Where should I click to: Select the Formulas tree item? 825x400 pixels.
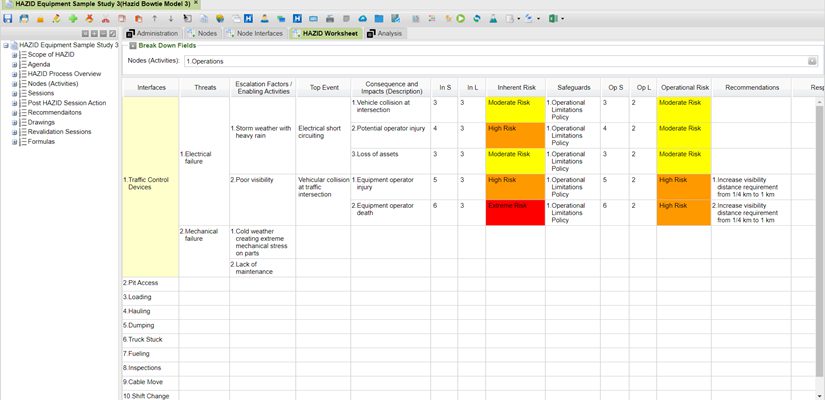click(44, 141)
